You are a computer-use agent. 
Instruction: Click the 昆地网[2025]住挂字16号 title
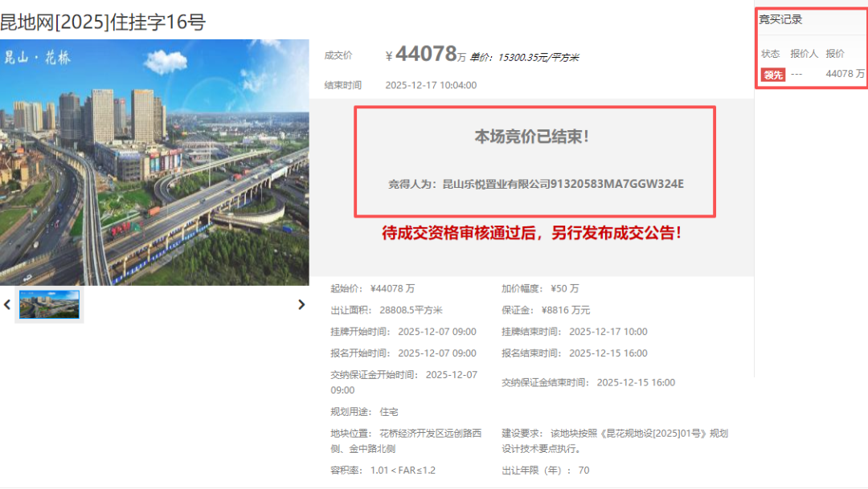pos(103,22)
